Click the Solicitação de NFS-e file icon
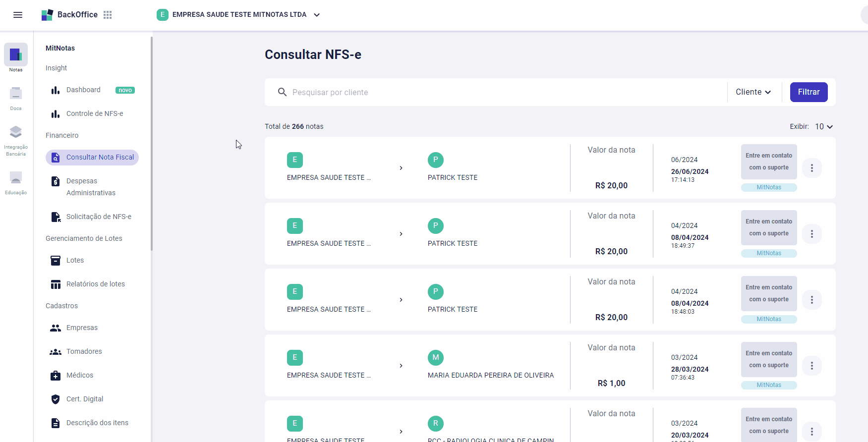The width and height of the screenshot is (868, 442). pos(56,217)
